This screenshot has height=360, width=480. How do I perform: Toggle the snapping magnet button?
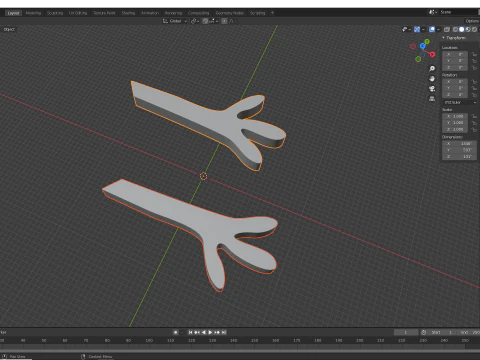click(205, 21)
